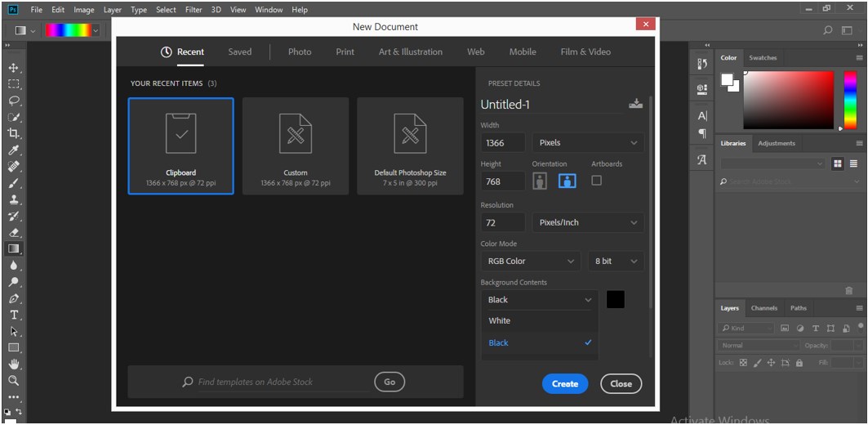Select the Eyedropper tool

[x=13, y=150]
